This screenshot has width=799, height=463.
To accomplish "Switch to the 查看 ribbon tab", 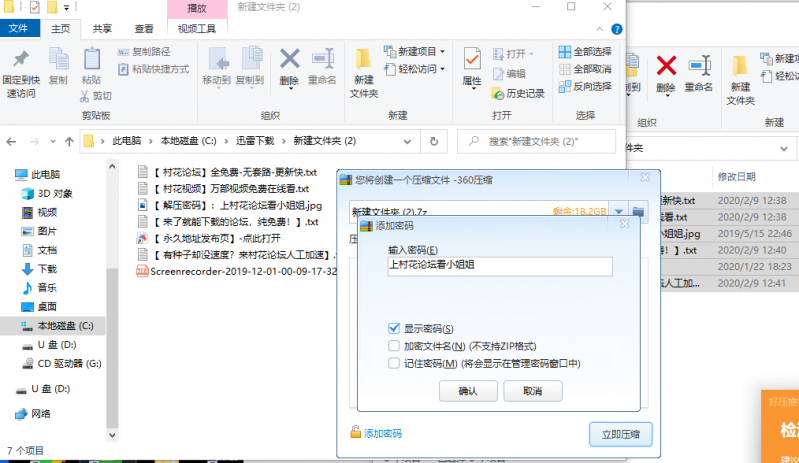I will tap(144, 29).
